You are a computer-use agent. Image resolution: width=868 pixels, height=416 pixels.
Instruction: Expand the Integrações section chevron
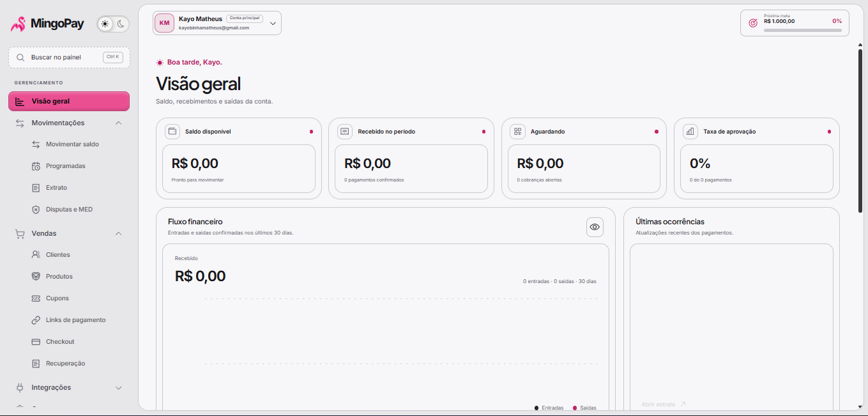[x=118, y=388]
